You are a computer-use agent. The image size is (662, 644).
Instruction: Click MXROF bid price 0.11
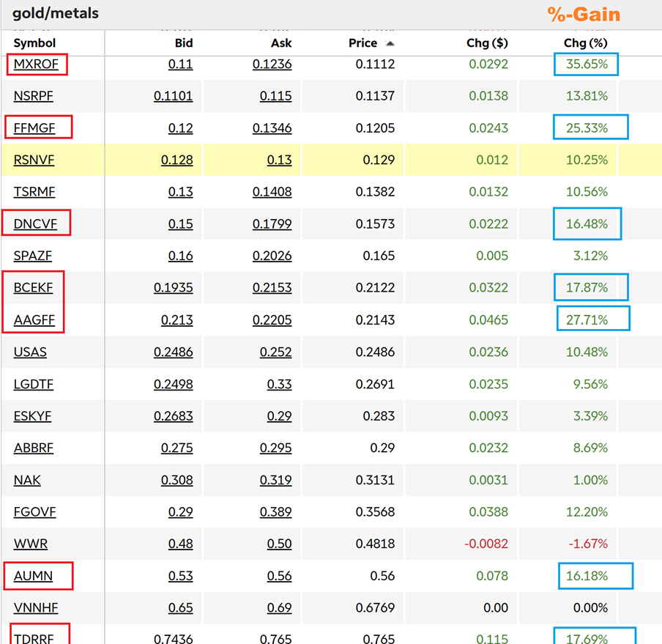click(180, 64)
